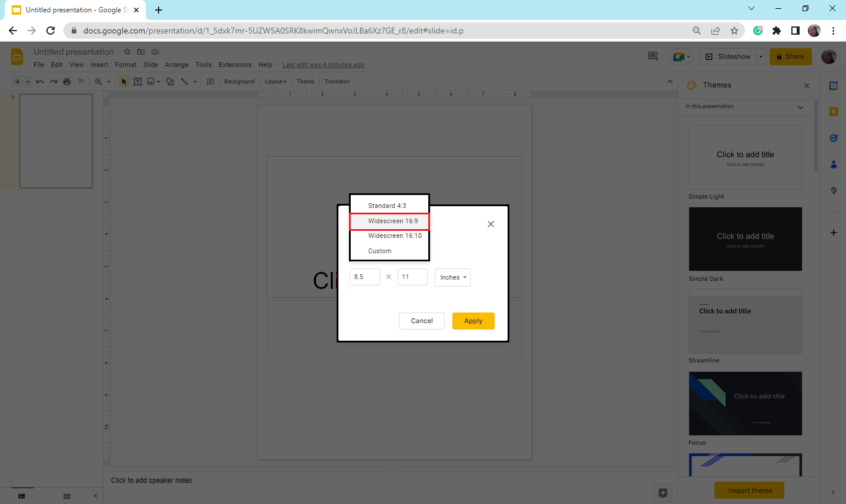Collapse the 'In this presentation' themes section

pos(800,107)
